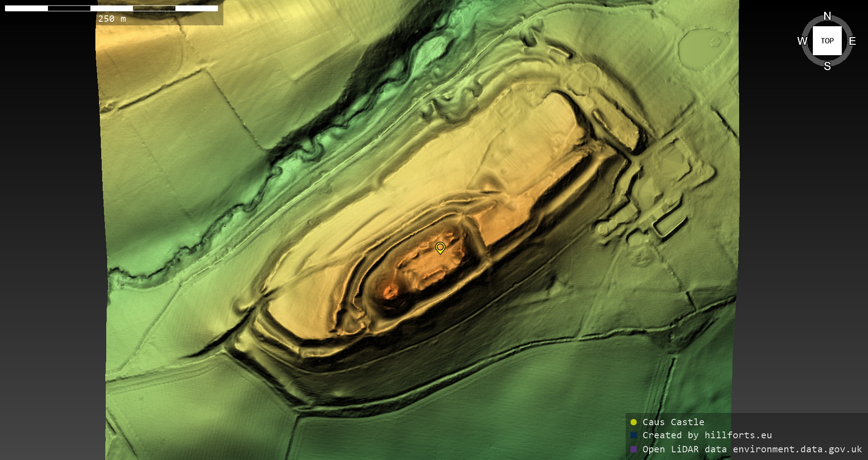
Task: Click the W label on the compass
Action: 802,41
